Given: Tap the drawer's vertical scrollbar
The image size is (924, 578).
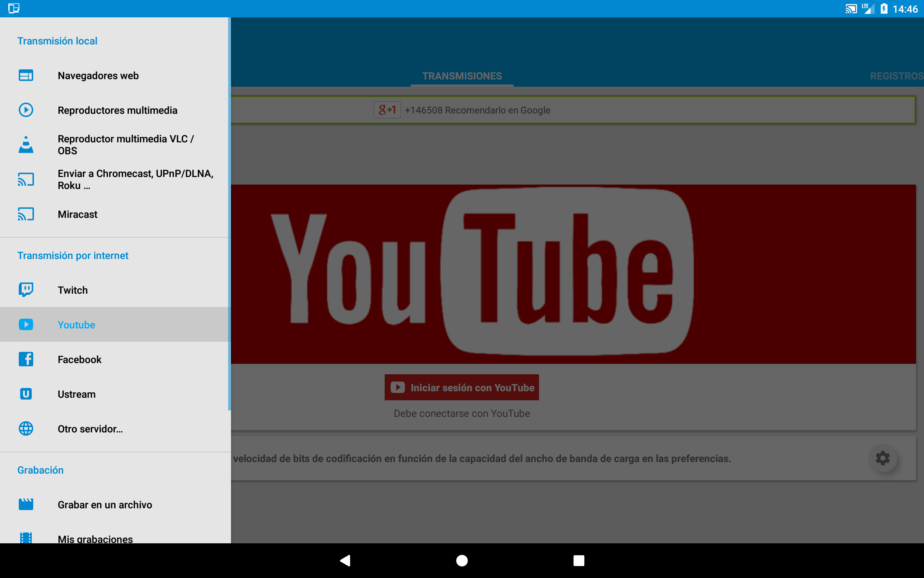Looking at the screenshot, I should (230, 214).
